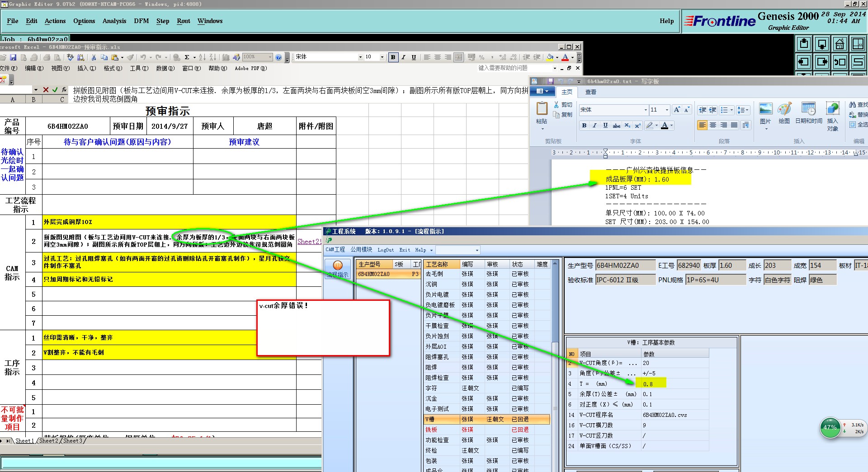Open the Sheet2! hyperlink in the attachment column
This screenshot has width=868, height=472.
309,242
